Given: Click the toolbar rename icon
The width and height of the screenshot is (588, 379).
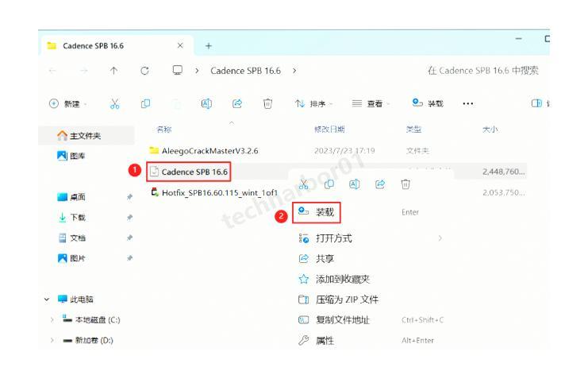Looking at the screenshot, I should point(206,103).
